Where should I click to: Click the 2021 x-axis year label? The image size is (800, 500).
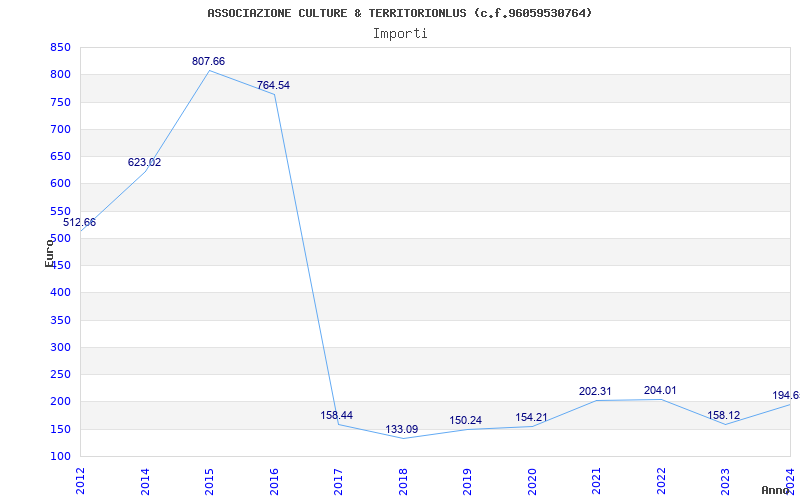click(x=596, y=481)
